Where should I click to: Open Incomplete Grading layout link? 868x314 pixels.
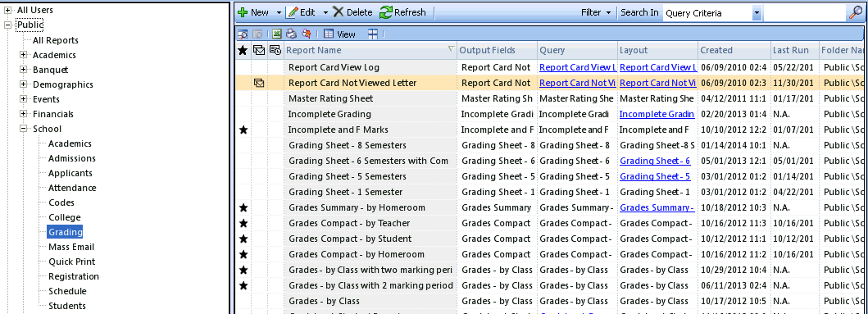[657, 114]
